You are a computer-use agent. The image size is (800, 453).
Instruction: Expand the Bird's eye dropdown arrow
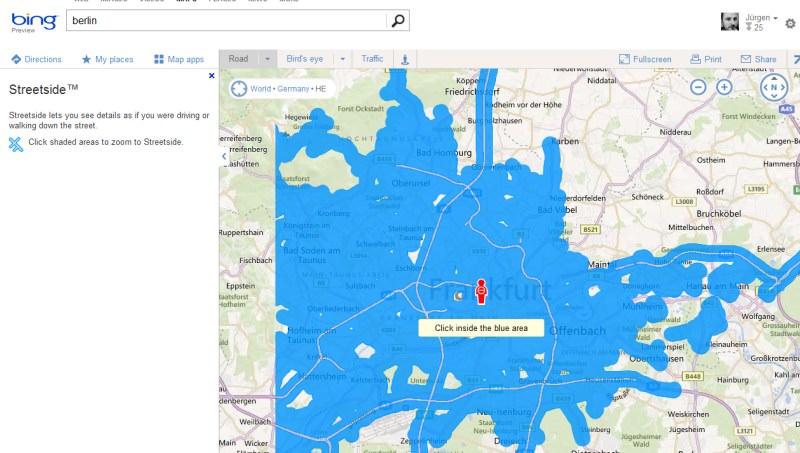point(342,59)
